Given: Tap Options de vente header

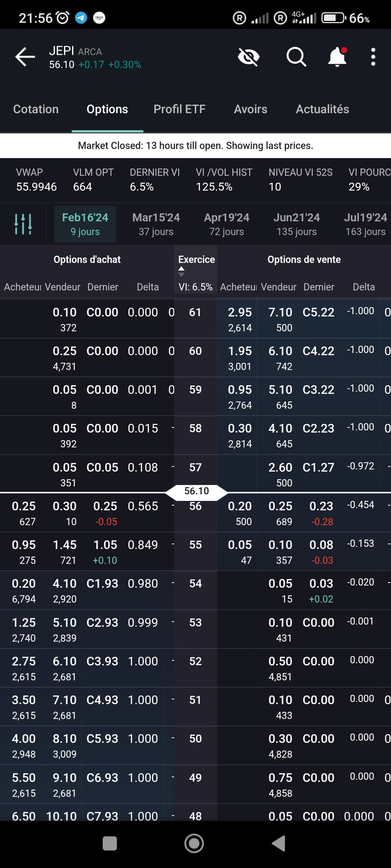Looking at the screenshot, I should (x=304, y=259).
